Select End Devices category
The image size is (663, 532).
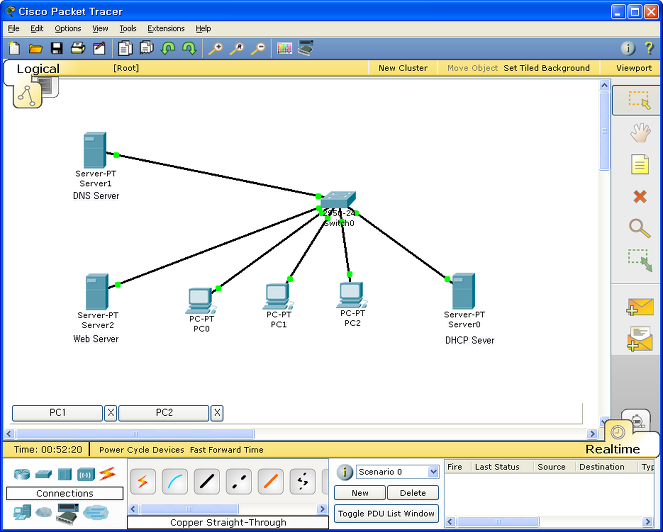(22, 513)
